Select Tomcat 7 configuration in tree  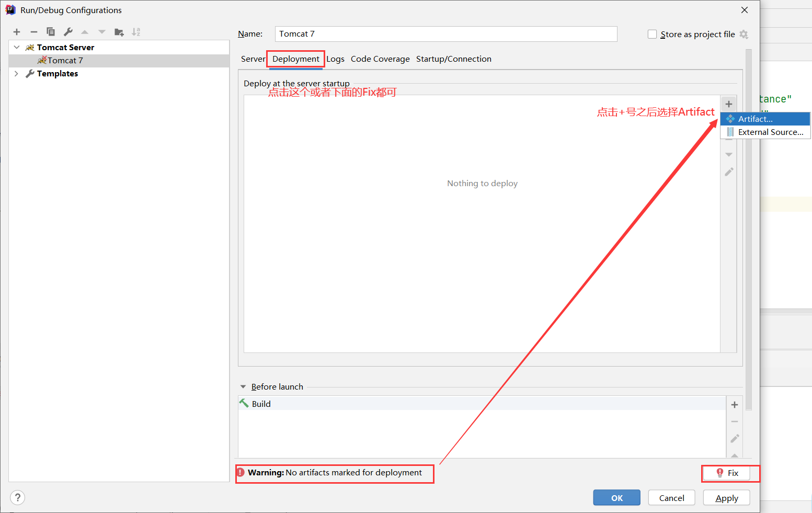coord(119,61)
